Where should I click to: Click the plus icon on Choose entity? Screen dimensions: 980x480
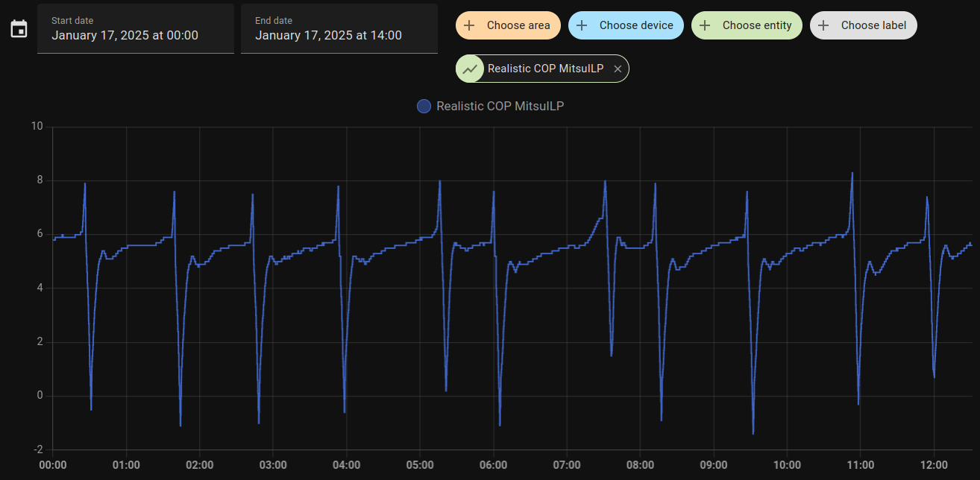click(705, 25)
